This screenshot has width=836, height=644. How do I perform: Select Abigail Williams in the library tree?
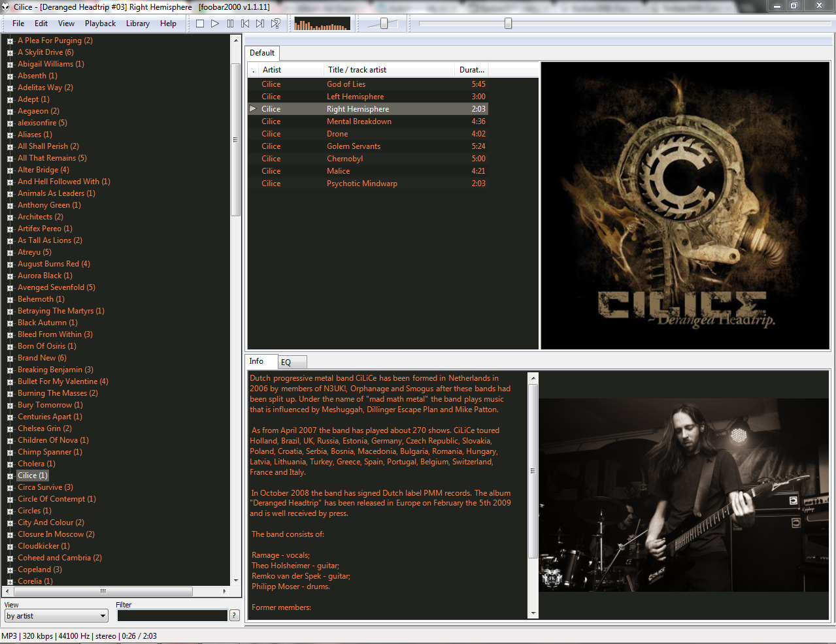coord(51,64)
